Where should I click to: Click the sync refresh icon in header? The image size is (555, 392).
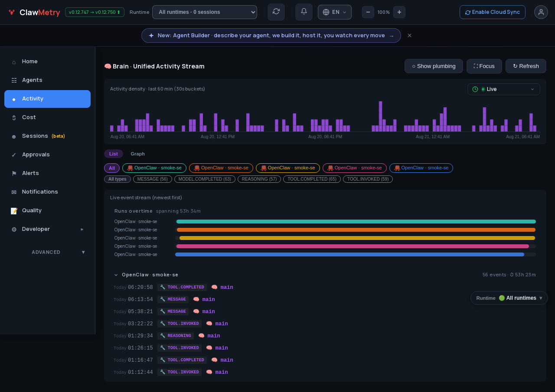click(276, 12)
